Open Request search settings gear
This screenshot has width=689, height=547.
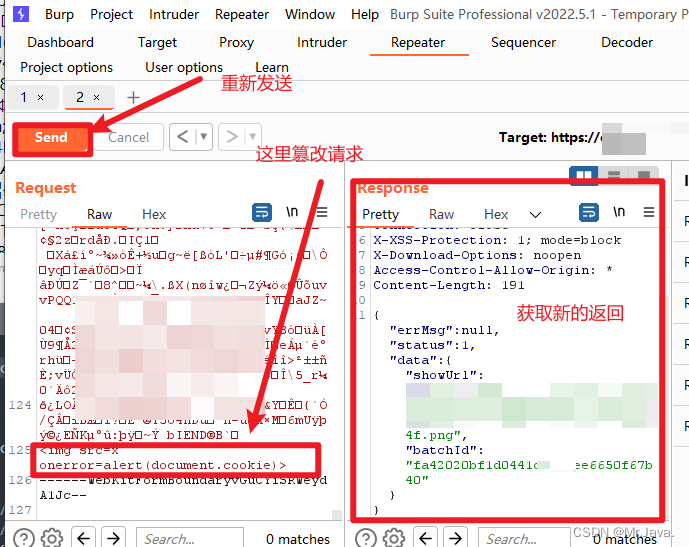point(52,539)
